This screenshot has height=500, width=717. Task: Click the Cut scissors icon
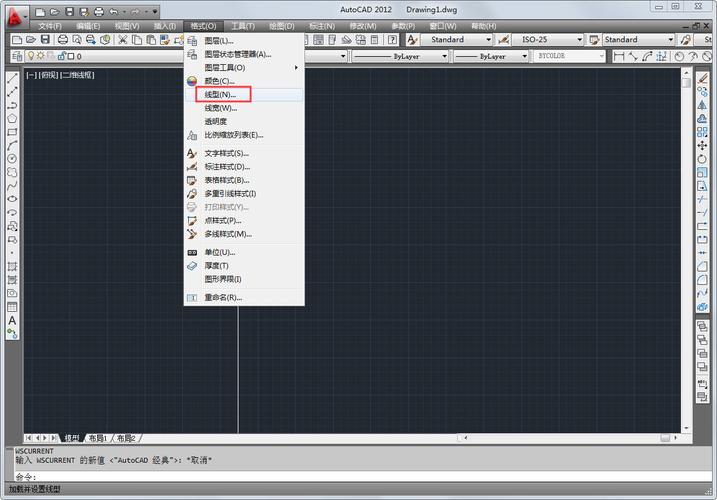(x=123, y=39)
